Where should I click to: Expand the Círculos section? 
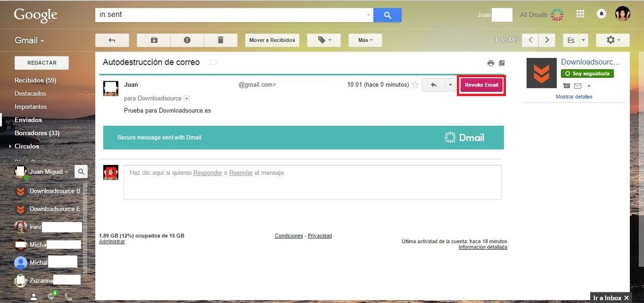point(11,146)
